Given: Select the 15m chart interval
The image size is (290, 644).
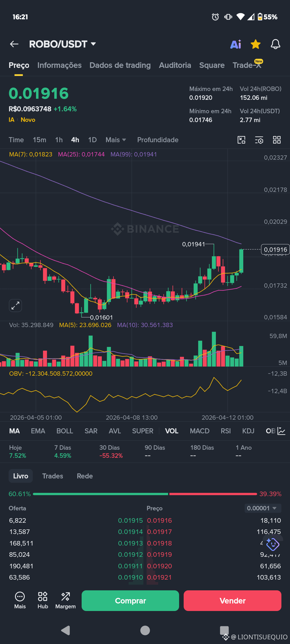Looking at the screenshot, I should point(39,140).
